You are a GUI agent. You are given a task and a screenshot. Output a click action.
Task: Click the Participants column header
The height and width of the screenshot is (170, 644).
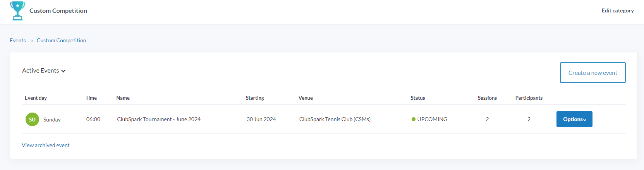pos(529,98)
